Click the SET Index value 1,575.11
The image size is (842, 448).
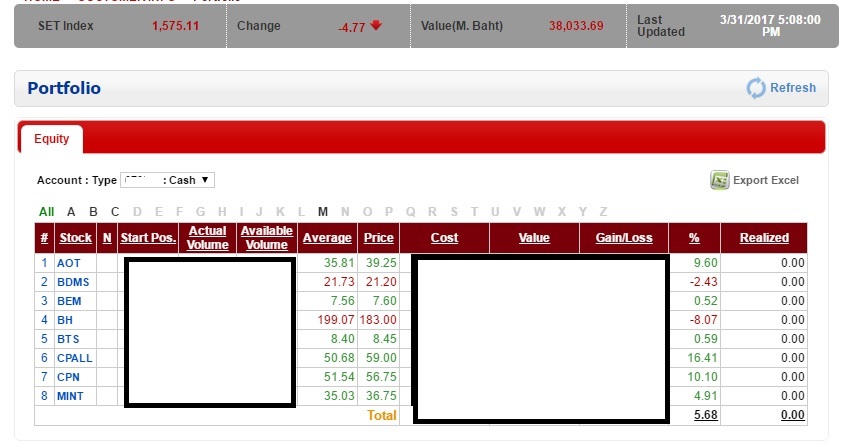click(175, 26)
